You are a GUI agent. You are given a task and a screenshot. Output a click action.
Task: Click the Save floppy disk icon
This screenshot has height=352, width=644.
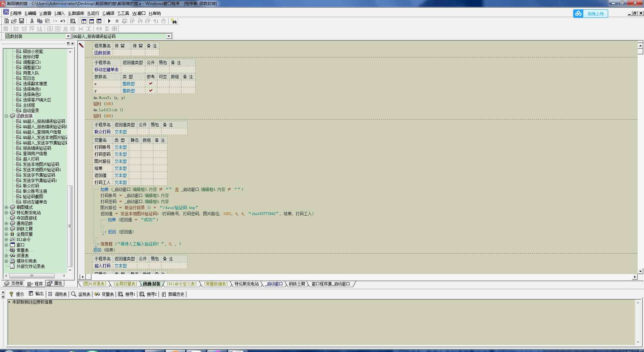[x=21, y=21]
